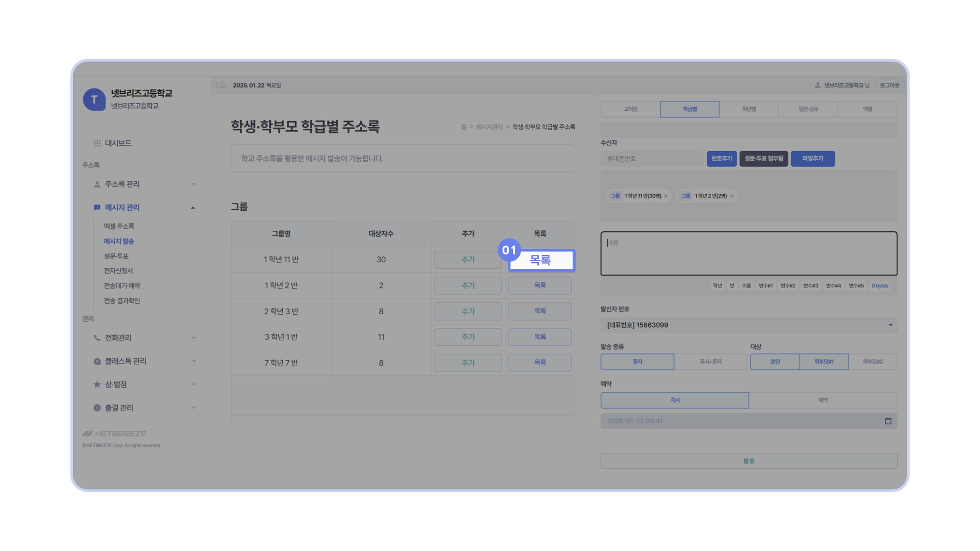Switch to the 학년별 tab

pyautogui.click(x=748, y=109)
